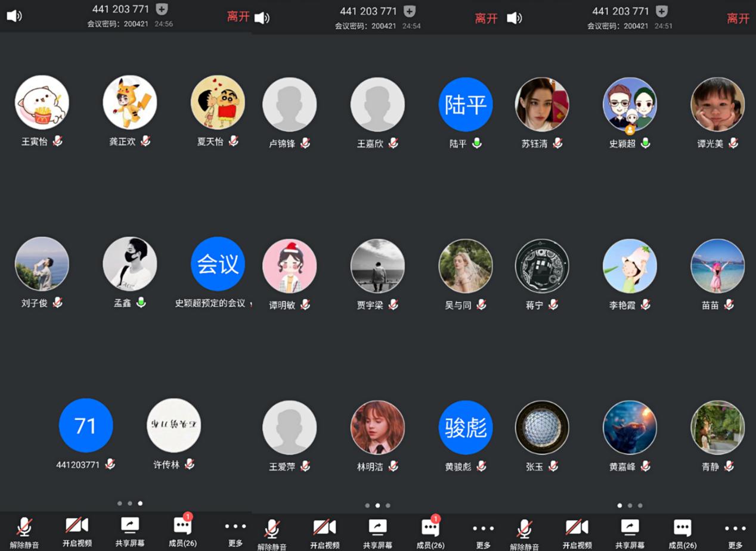The width and height of the screenshot is (756, 551).
Task: Select the blue 会议 avatar tile
Action: click(x=218, y=264)
